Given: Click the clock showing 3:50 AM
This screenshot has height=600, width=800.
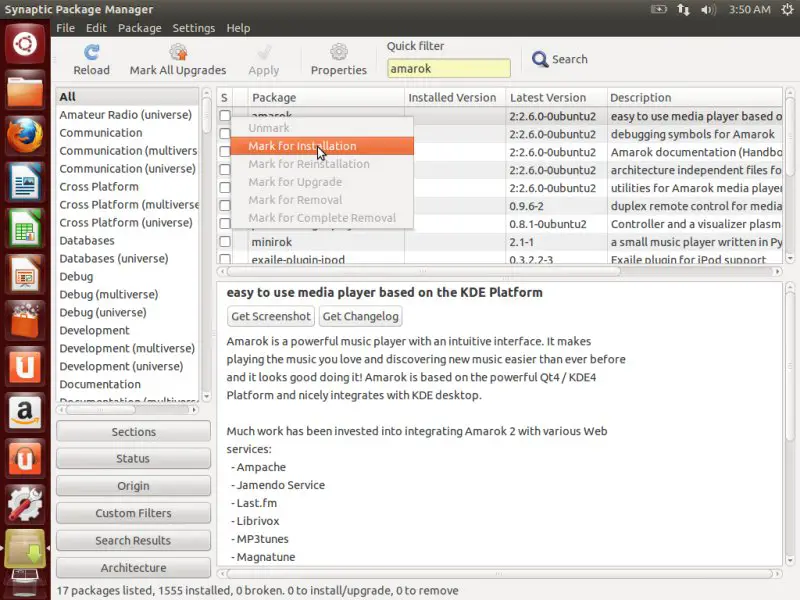Looking at the screenshot, I should (749, 9).
